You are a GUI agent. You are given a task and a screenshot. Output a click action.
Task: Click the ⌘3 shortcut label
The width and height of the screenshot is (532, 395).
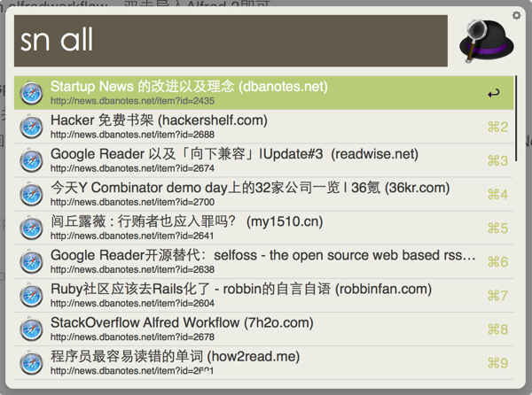497,161
